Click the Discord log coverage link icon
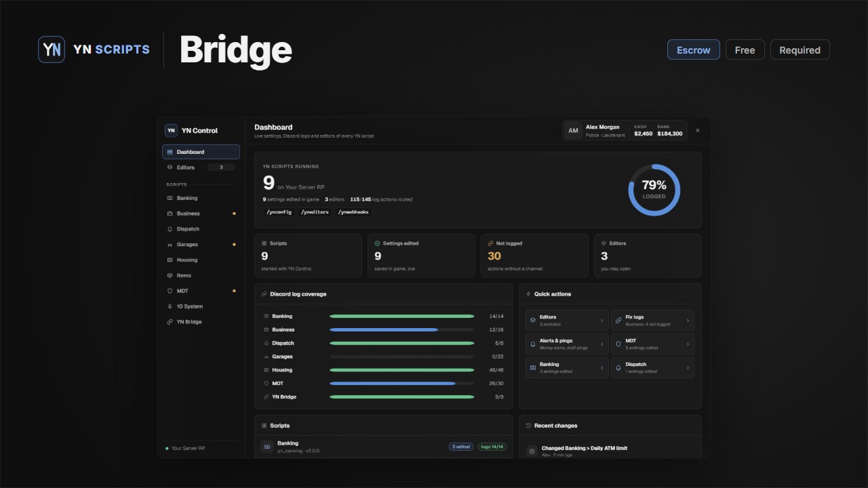The image size is (868, 488). pos(264,294)
